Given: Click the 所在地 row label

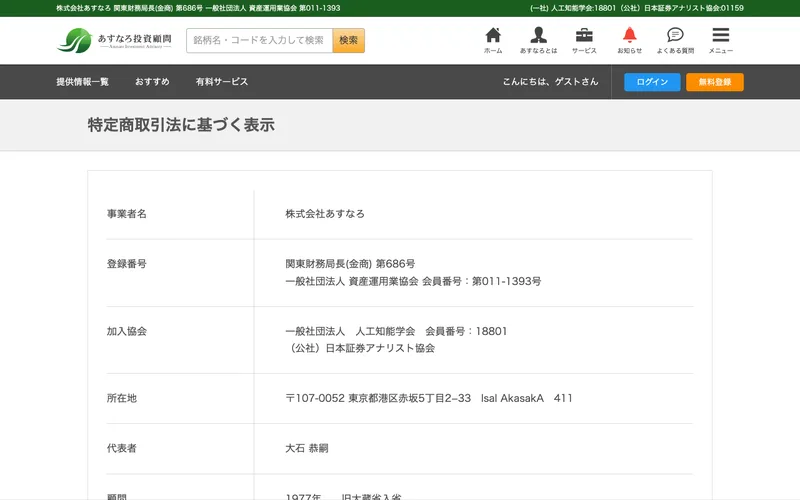Looking at the screenshot, I should click(x=121, y=398).
